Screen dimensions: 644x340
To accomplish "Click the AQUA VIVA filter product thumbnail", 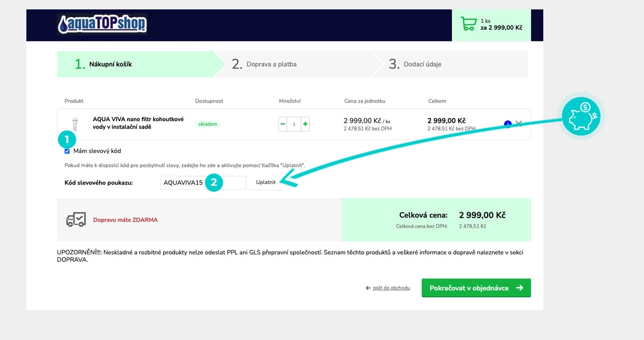I will (x=74, y=124).
